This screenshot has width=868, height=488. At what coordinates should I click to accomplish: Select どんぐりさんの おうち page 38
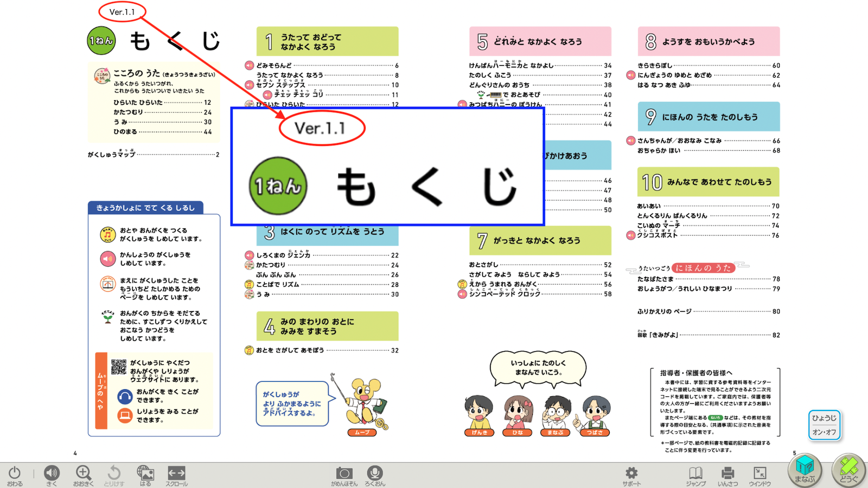pos(540,85)
